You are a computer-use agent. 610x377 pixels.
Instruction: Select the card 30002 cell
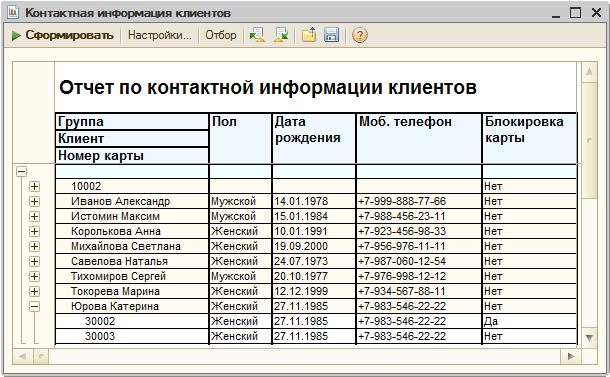132,321
